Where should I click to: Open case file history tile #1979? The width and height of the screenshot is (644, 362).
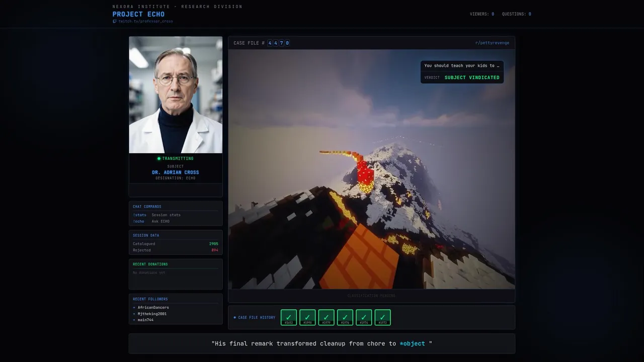[326, 317]
